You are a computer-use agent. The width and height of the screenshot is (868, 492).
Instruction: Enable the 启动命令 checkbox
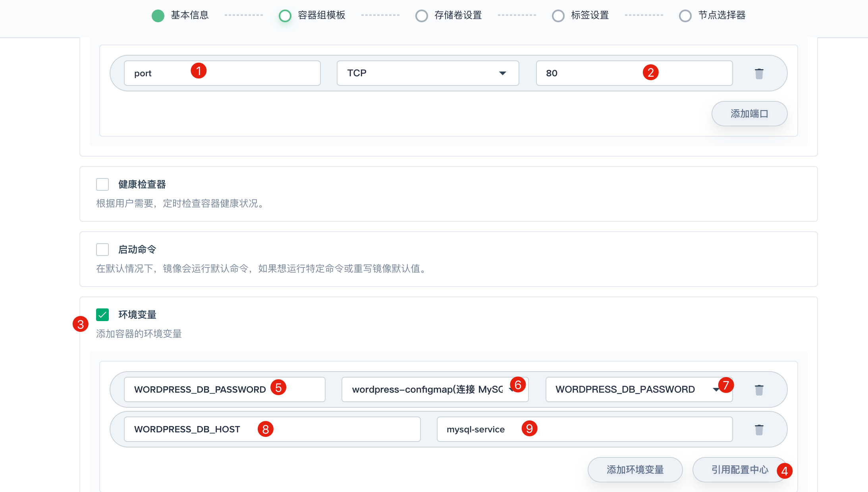(x=102, y=250)
